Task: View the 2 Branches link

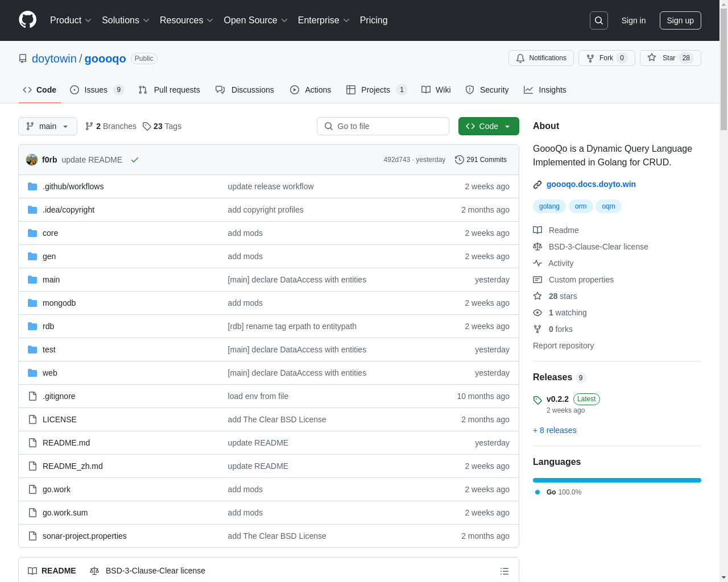Action: pyautogui.click(x=111, y=126)
